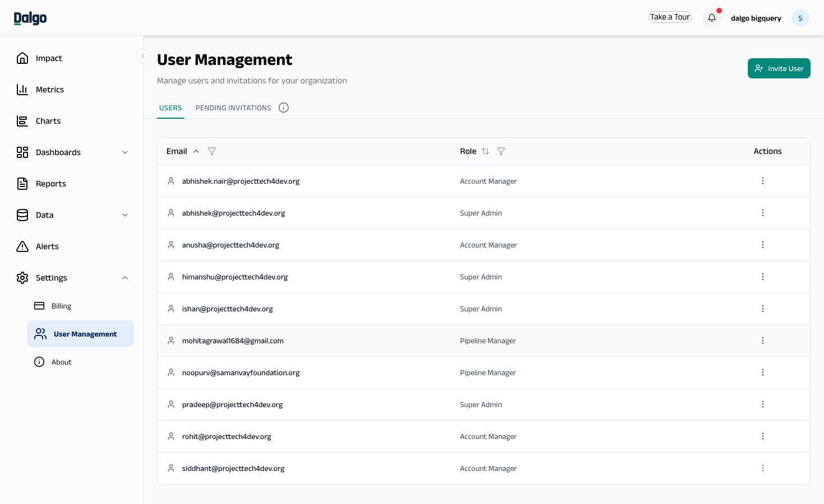Click the Metrics bar chart icon
This screenshot has height=504, width=824.
coord(22,89)
